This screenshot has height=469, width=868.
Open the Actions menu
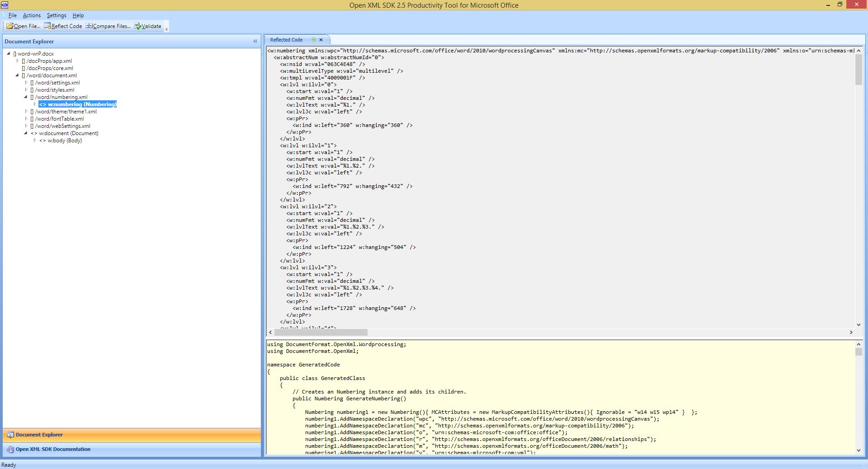(x=32, y=15)
